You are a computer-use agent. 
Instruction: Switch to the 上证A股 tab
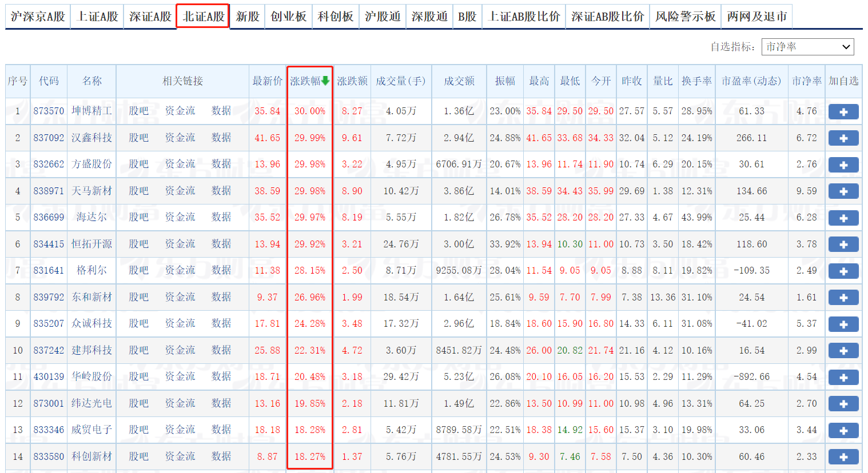click(x=97, y=17)
